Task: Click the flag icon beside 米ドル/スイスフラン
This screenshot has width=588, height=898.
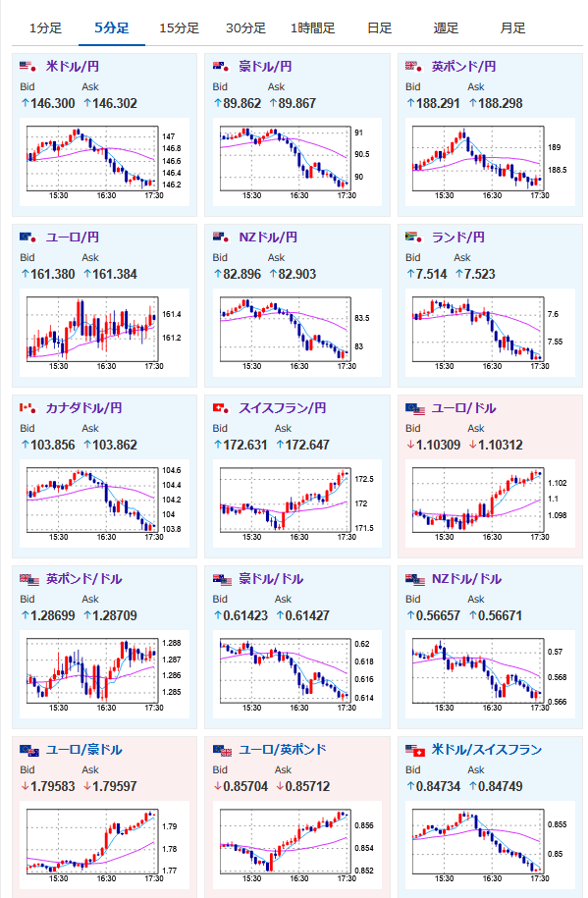Action: (x=414, y=750)
